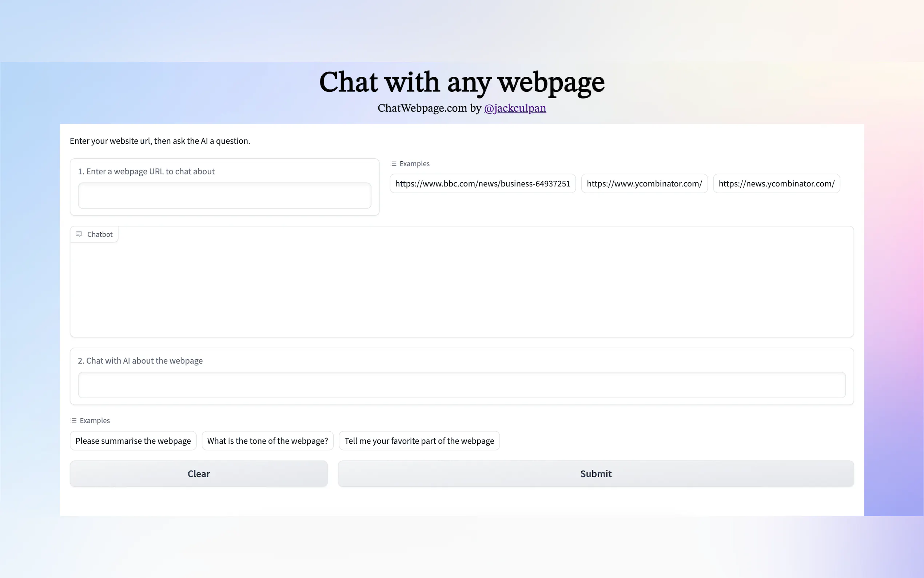This screenshot has height=578, width=924.
Task: Choose the 'Please summarise the webpage' example
Action: 133,440
